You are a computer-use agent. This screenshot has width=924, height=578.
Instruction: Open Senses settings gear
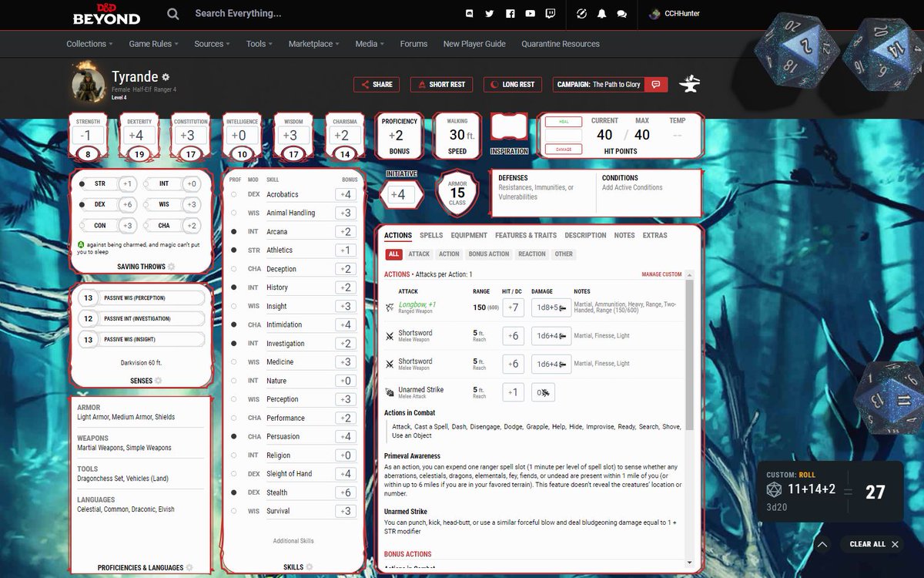[158, 381]
